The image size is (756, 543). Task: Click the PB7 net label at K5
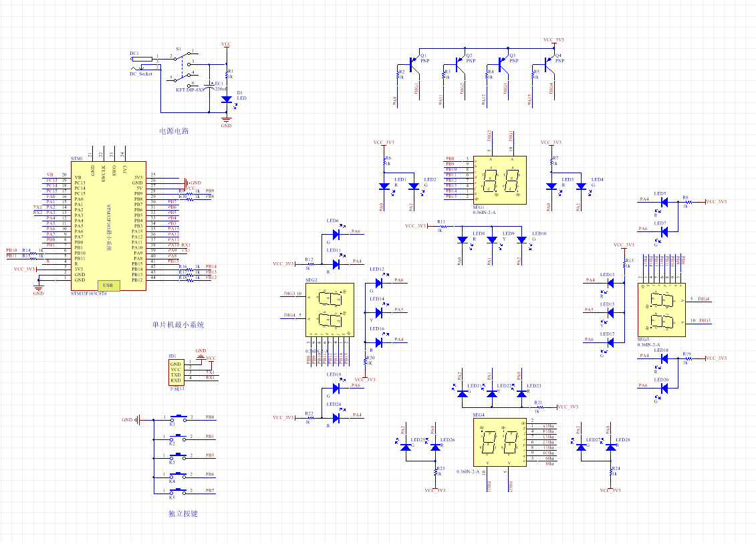tap(210, 490)
